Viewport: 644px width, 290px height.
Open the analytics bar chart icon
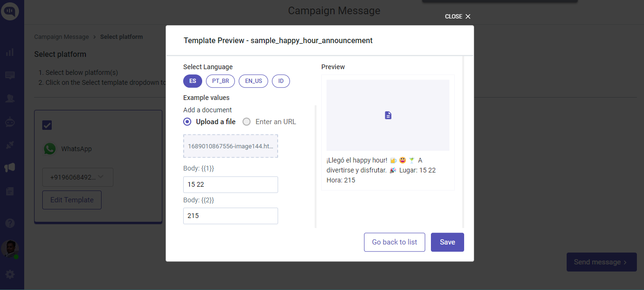point(10,52)
